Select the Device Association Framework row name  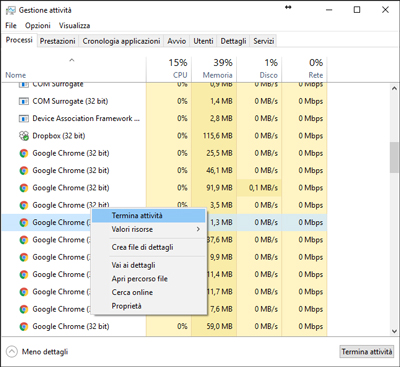(x=86, y=119)
